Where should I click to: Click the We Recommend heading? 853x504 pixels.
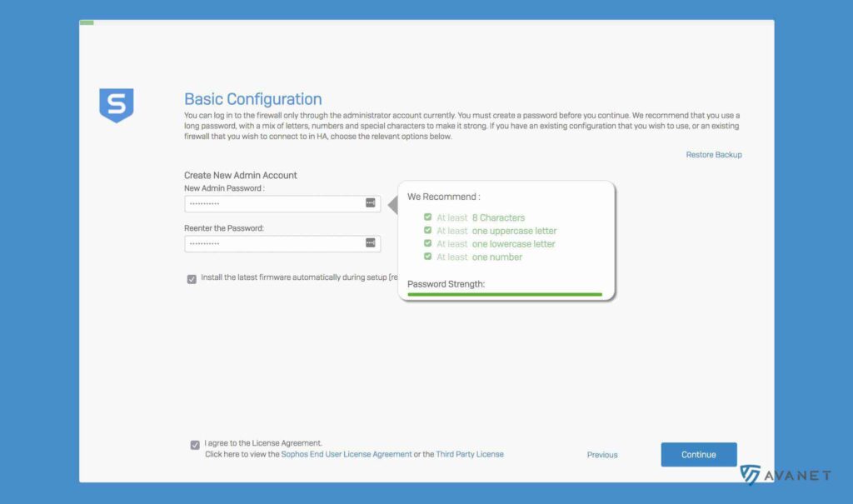pyautogui.click(x=443, y=197)
